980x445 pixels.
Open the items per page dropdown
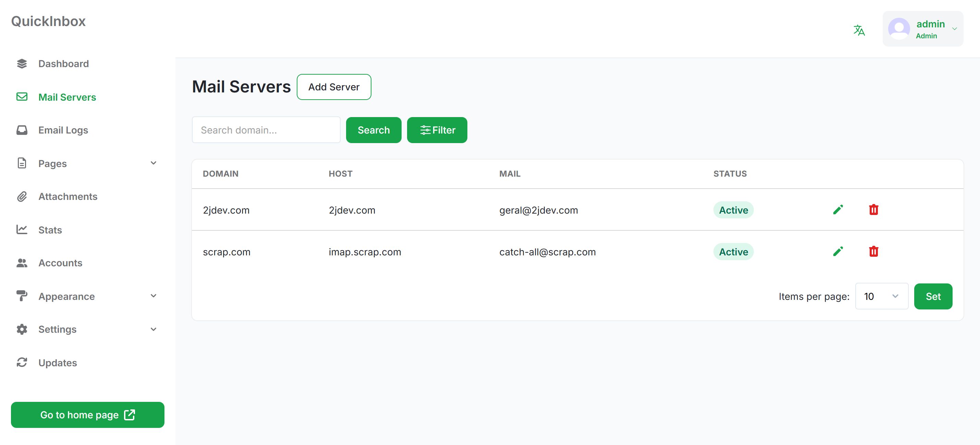[881, 296]
